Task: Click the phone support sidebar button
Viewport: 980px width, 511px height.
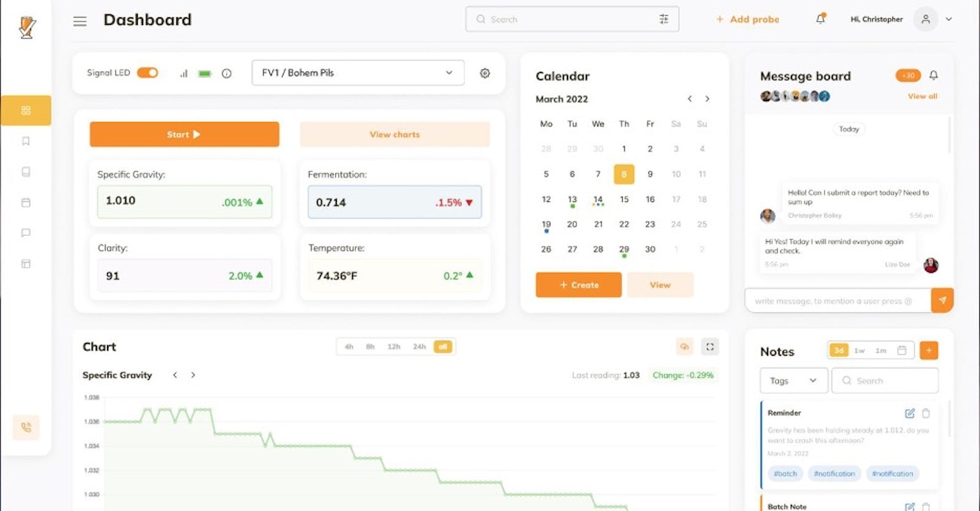Action: (x=26, y=427)
